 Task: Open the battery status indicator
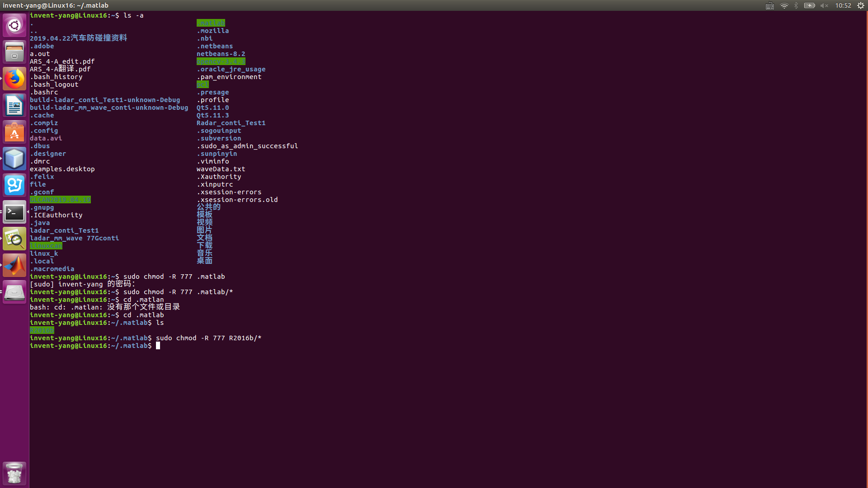(809, 5)
